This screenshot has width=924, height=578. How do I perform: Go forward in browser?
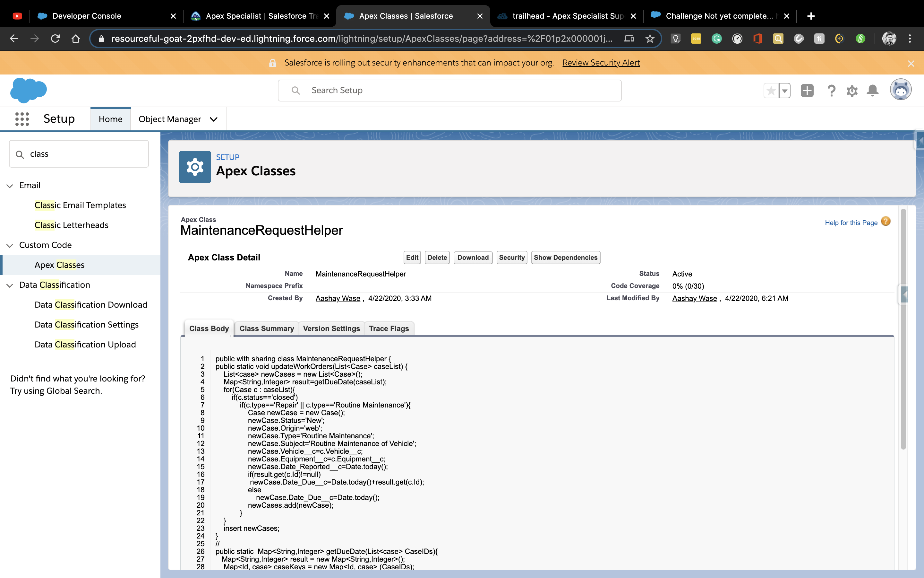(x=35, y=39)
